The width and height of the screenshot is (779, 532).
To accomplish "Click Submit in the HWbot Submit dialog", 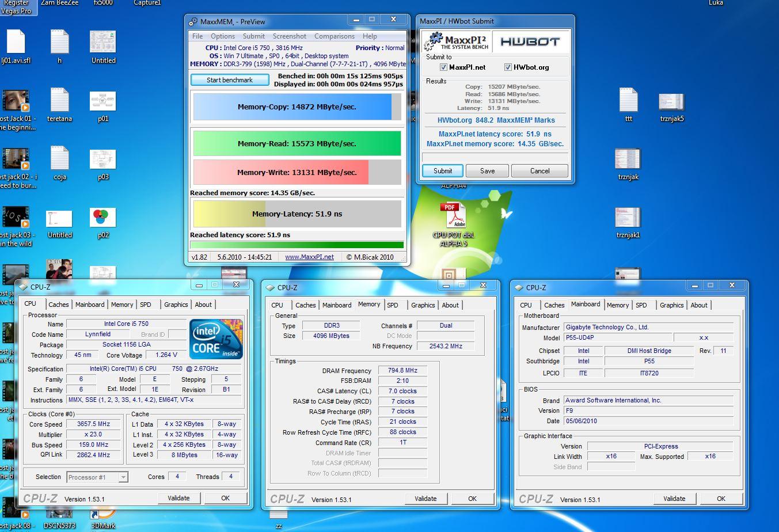I will coord(443,171).
